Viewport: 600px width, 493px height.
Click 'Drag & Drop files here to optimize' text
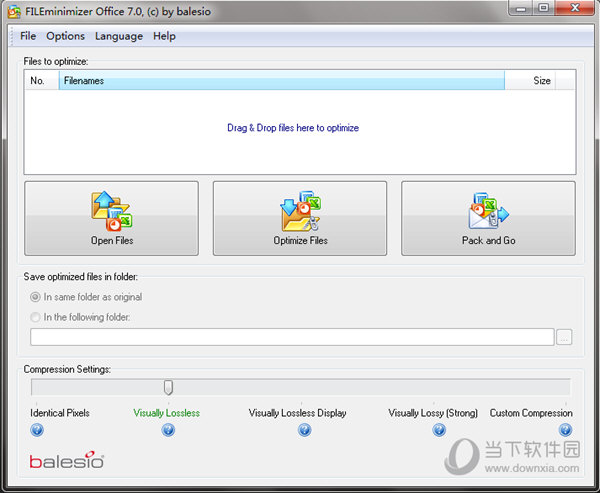pyautogui.click(x=293, y=128)
